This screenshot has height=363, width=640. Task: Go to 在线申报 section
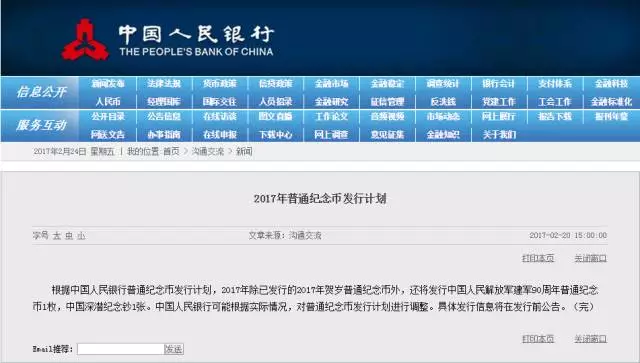220,134
